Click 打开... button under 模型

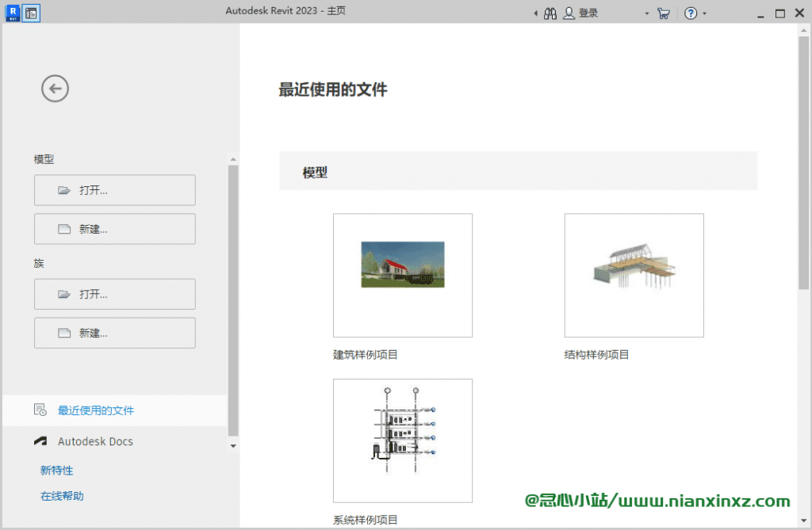click(x=115, y=190)
